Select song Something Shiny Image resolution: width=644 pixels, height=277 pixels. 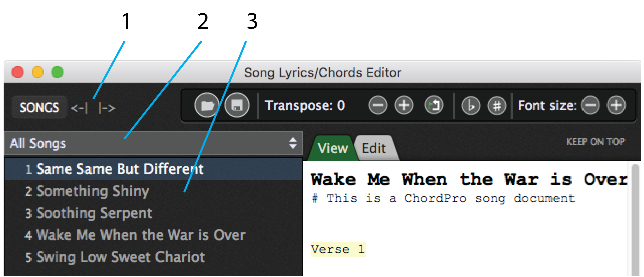pyautogui.click(x=153, y=191)
